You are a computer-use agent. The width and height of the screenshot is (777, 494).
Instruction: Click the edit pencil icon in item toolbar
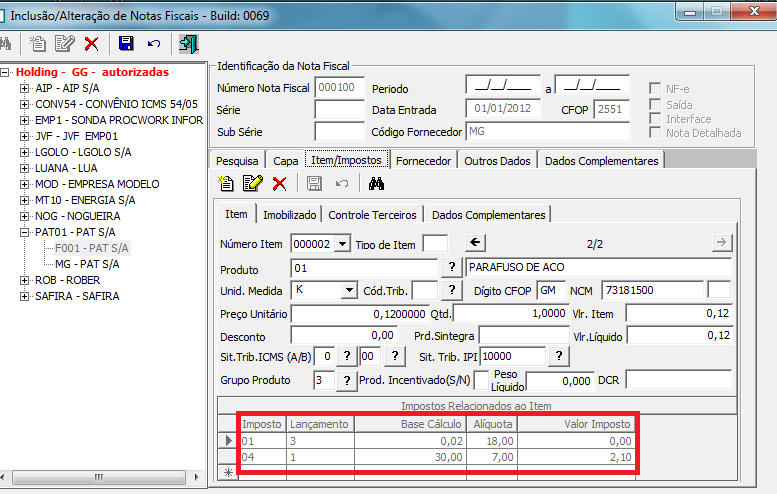[x=253, y=184]
